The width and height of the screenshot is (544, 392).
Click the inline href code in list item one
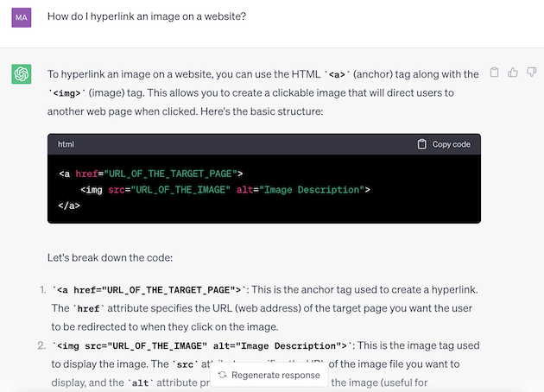tap(87, 308)
